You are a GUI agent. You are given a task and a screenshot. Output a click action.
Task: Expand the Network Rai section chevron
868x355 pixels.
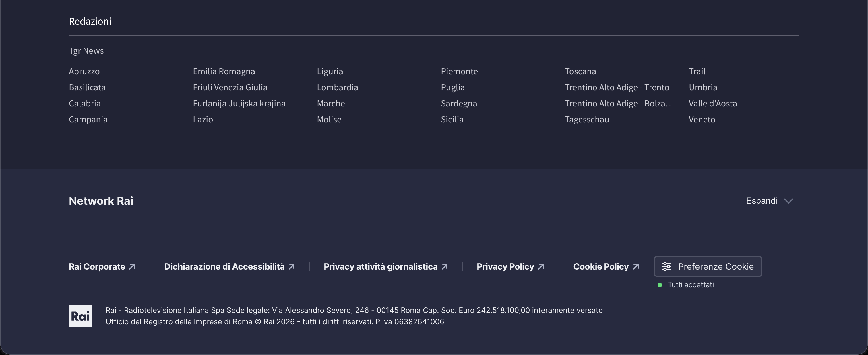[x=788, y=201]
